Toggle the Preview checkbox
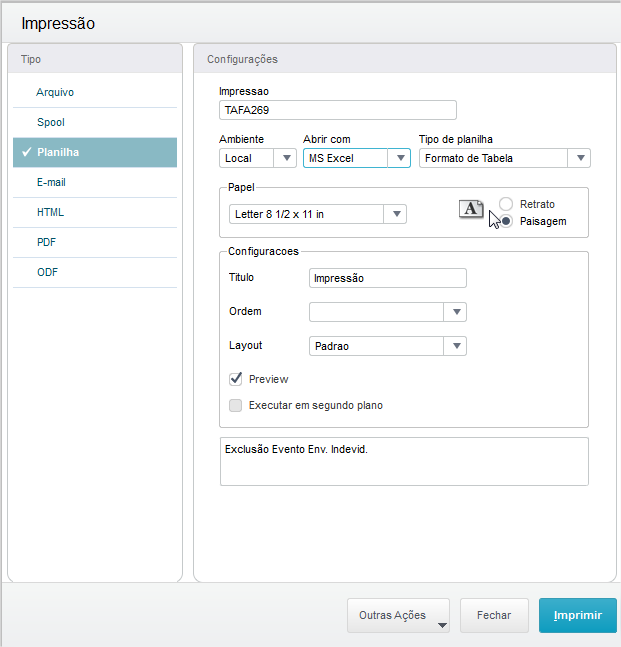The image size is (621, 647). (236, 379)
